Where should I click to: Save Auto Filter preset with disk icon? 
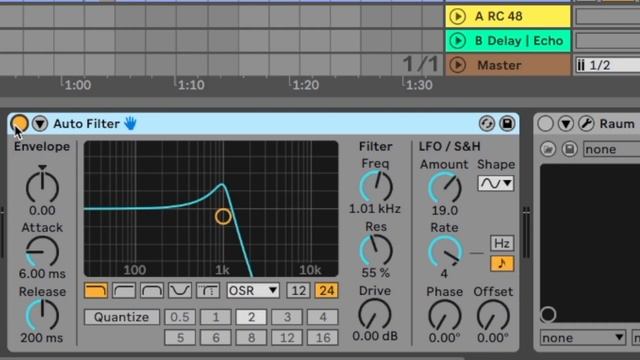[x=507, y=124]
